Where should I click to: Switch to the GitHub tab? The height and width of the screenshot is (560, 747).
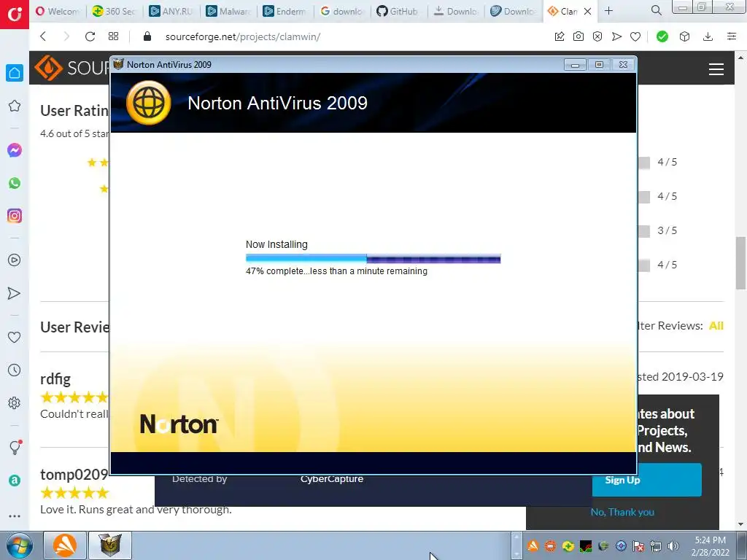tap(398, 11)
